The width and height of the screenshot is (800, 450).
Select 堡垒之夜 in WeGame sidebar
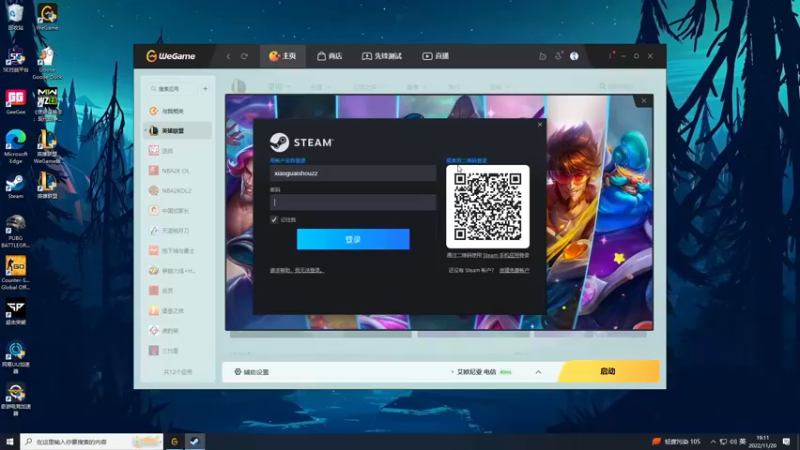point(178,311)
